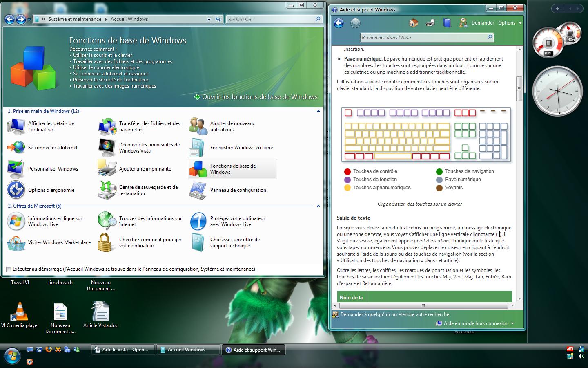This screenshot has width=588, height=368.
Task: Open Aide en mode hors connexion dropdown
Action: click(474, 323)
